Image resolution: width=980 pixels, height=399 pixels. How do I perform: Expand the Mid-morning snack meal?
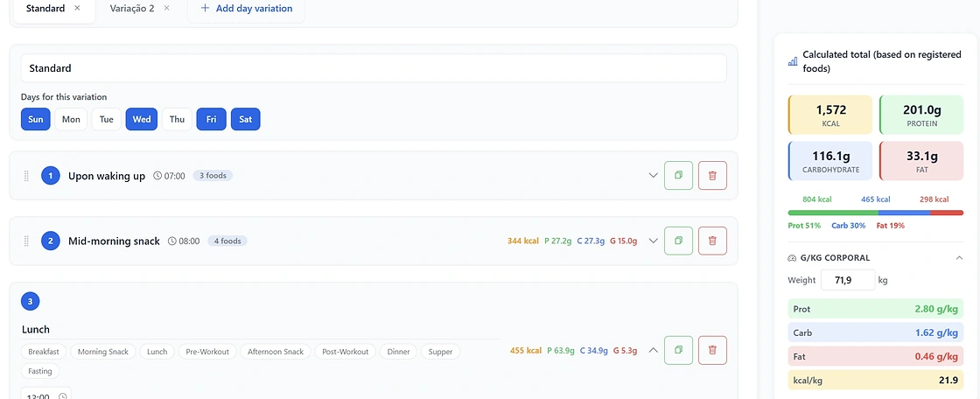[x=653, y=241]
